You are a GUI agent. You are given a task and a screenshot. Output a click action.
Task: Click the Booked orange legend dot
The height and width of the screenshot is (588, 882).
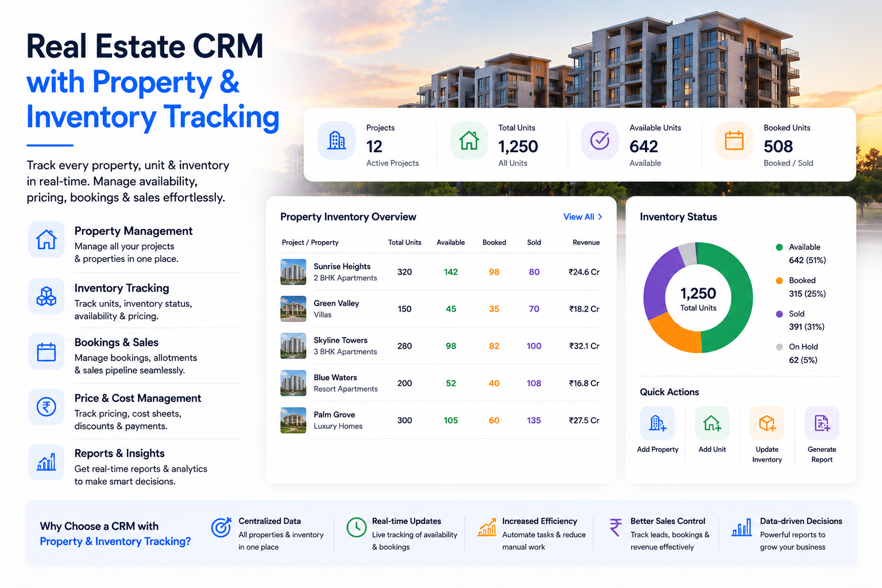(779, 280)
